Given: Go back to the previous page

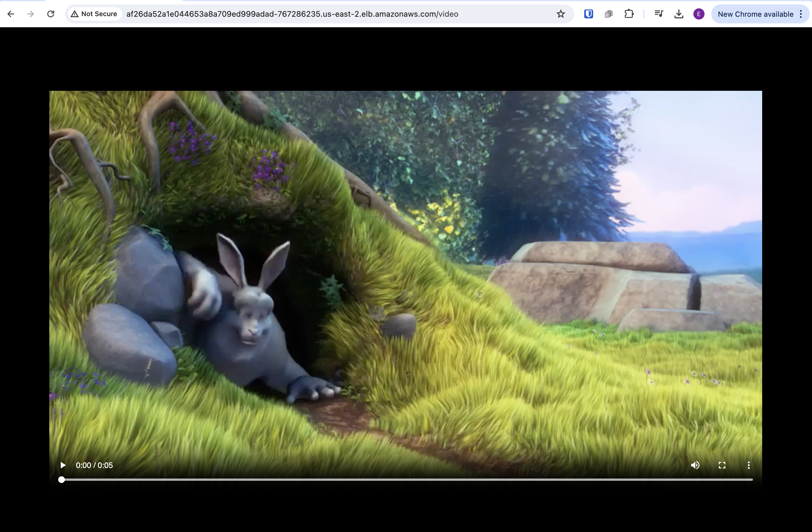Looking at the screenshot, I should pos(11,14).
